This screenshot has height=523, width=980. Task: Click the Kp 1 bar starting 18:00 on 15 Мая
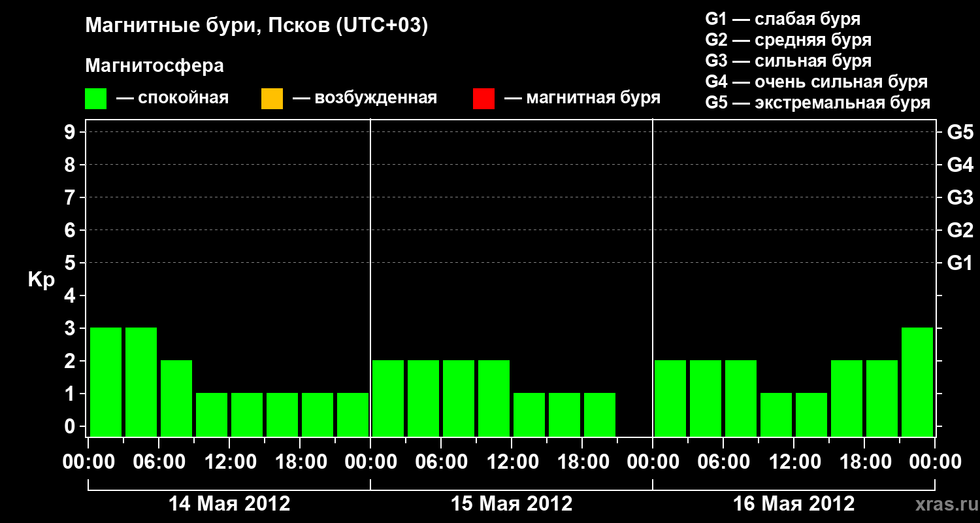point(600,414)
